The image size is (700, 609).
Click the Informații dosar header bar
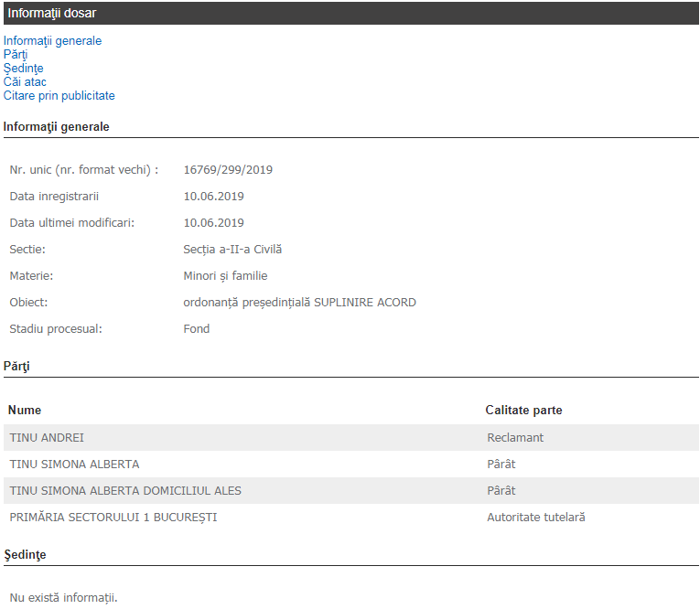[350, 13]
